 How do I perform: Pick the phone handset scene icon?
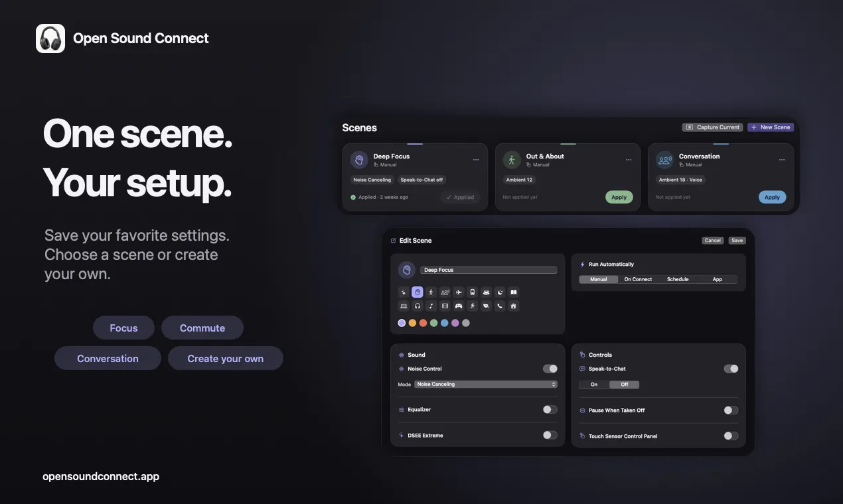tap(500, 306)
